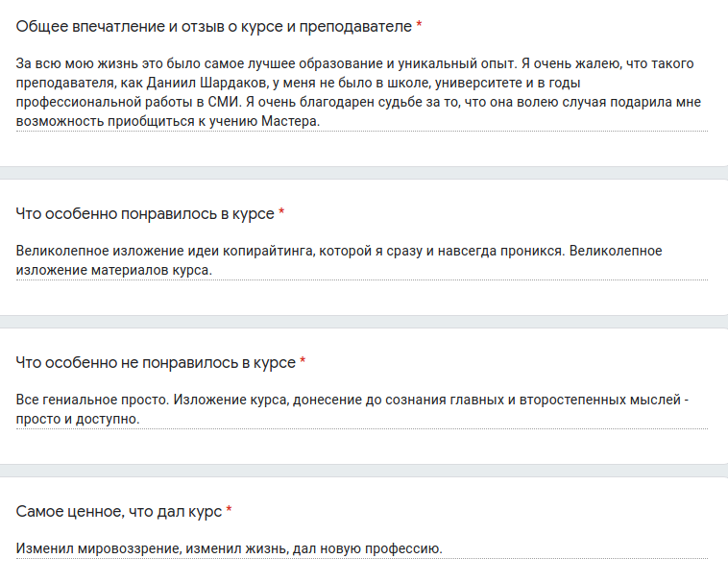The width and height of the screenshot is (728, 583).
Task: Click the red asterisk after "преподавателе"
Action: tap(420, 26)
